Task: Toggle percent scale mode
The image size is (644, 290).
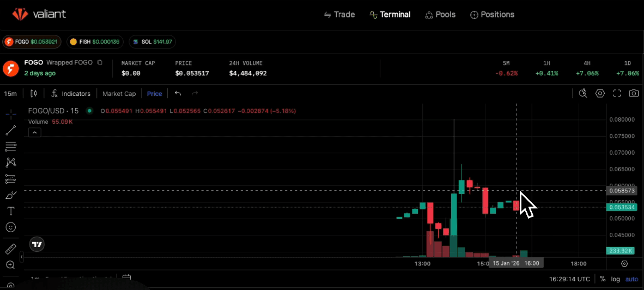Action: tap(603, 279)
